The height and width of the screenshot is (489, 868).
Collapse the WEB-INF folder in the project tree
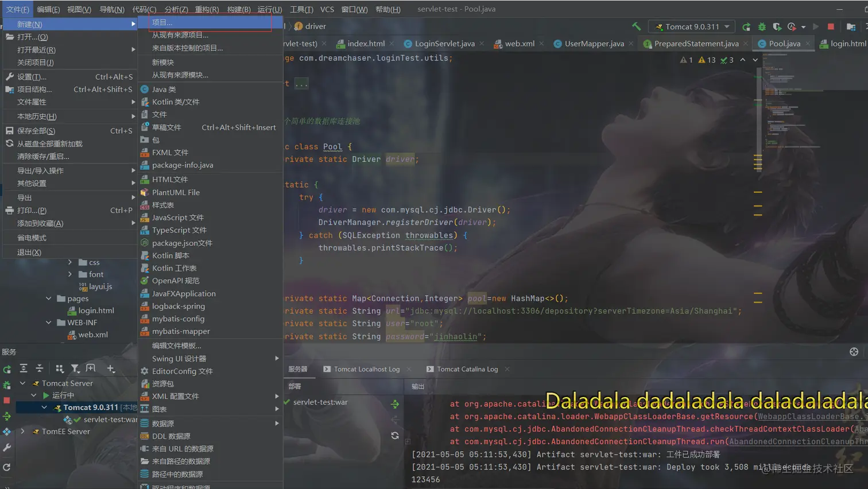click(49, 323)
